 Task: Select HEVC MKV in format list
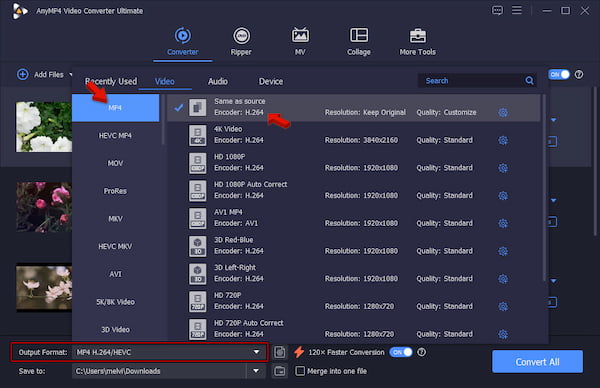coord(115,246)
